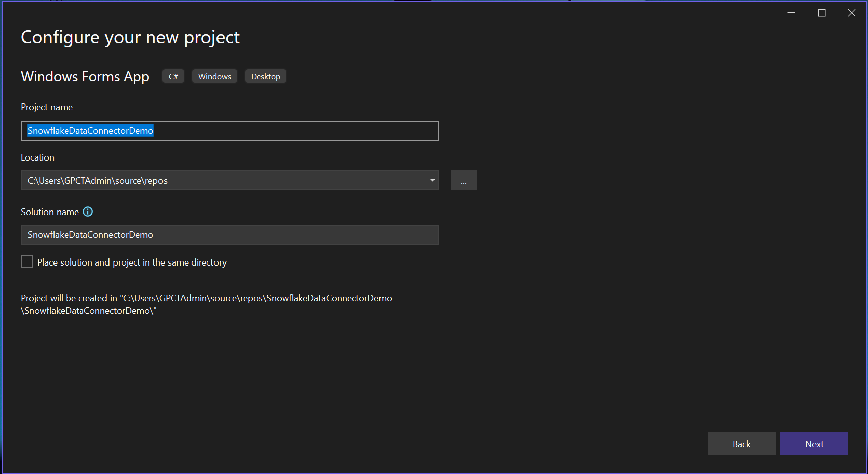Viewport: 868px width, 474px height.
Task: Click the Solution name input field
Action: (x=230, y=235)
